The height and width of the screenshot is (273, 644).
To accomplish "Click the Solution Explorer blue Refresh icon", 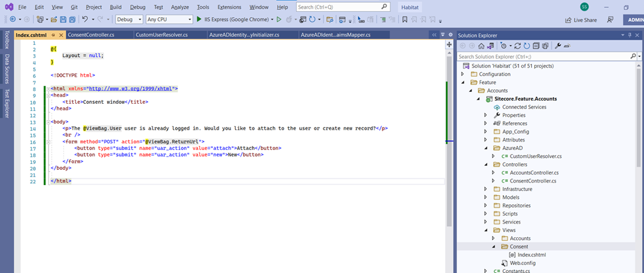I will [526, 46].
